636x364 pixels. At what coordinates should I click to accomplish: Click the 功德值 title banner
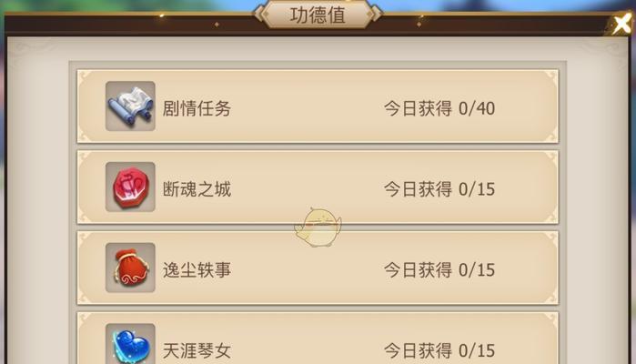pyautogui.click(x=318, y=15)
